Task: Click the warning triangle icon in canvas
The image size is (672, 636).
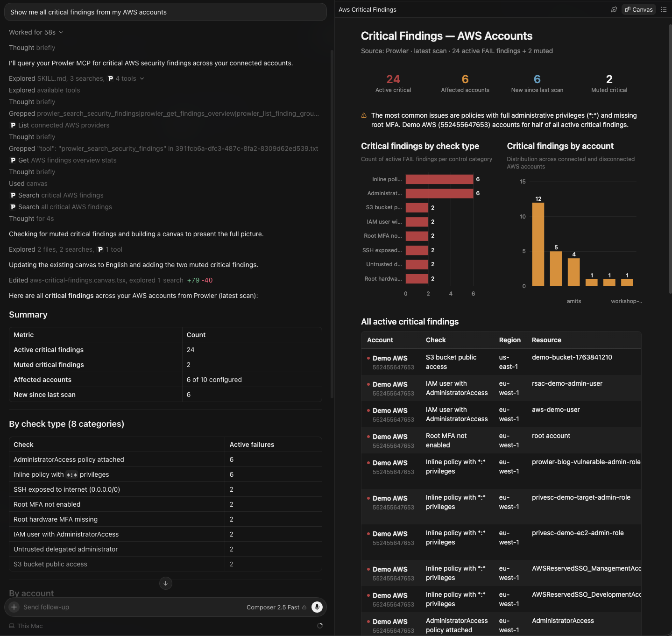Action: (x=364, y=115)
